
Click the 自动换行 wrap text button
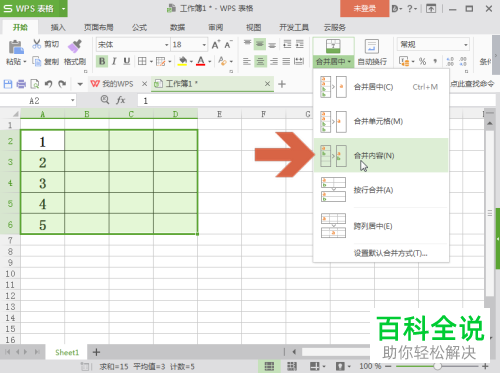click(x=372, y=52)
